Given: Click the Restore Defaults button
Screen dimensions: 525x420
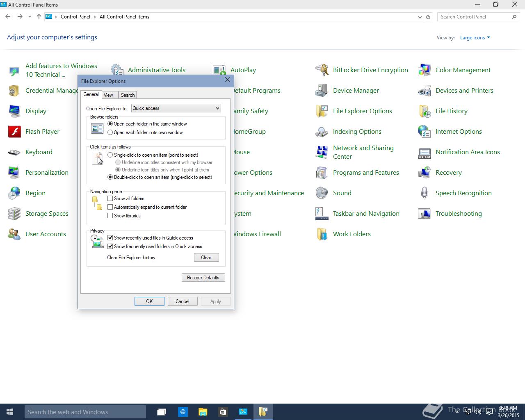Looking at the screenshot, I should pos(203,278).
